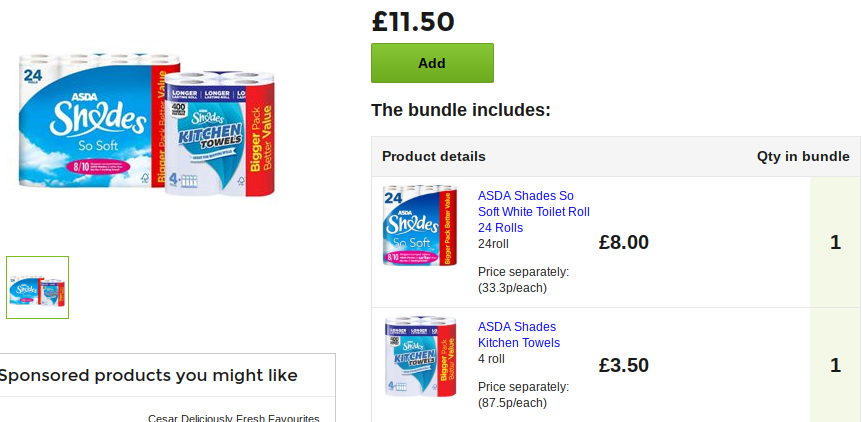Click the 'Qty in bundle' column header
This screenshot has width=862, height=422.
pyautogui.click(x=803, y=157)
